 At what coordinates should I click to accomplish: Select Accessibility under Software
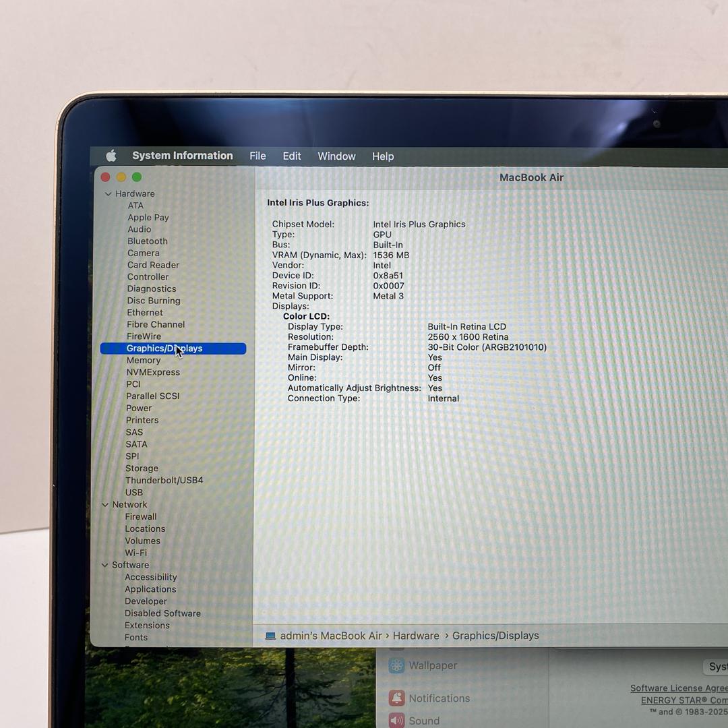(151, 577)
